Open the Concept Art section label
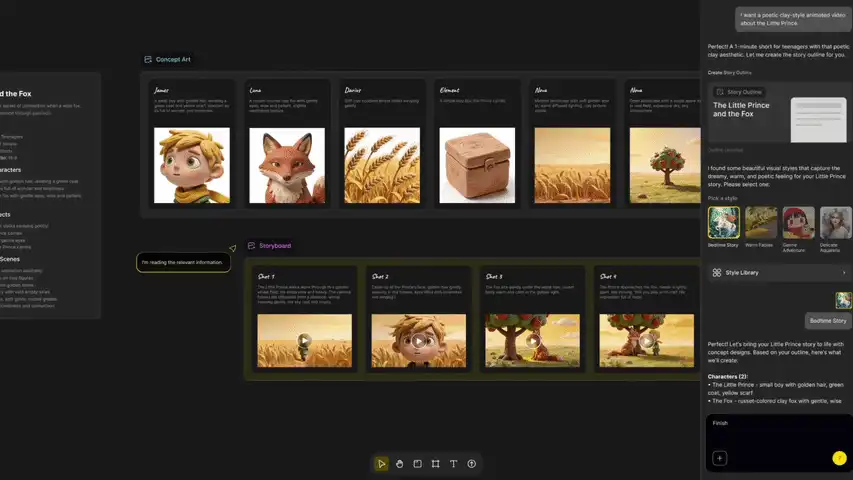Viewport: 853px width, 480px height. [x=173, y=59]
